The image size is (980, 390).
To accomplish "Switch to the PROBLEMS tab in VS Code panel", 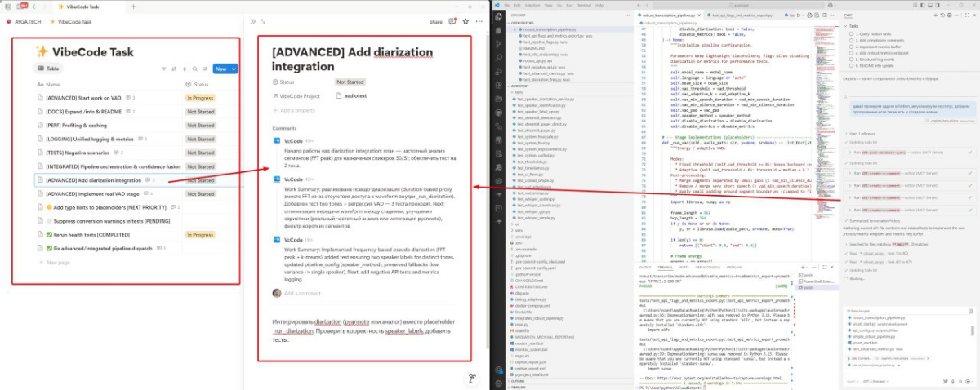I will tap(734, 267).
